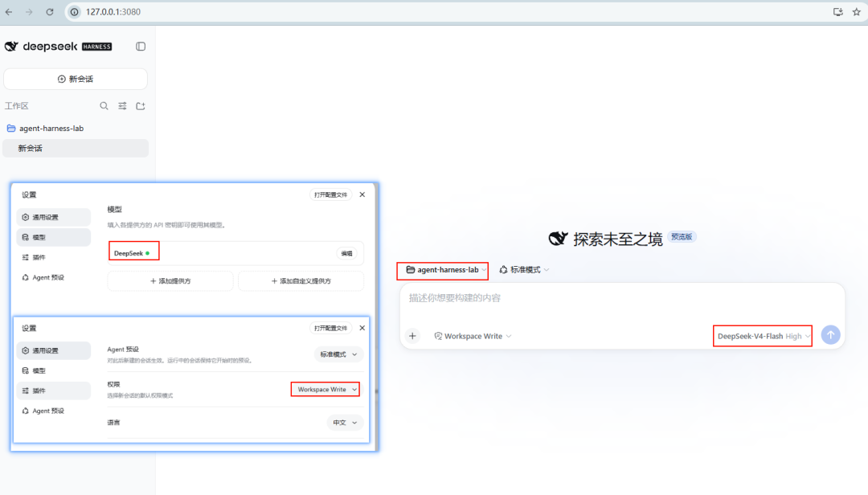868x495 pixels.
Task: Reload the page in the browser
Action: click(x=50, y=11)
